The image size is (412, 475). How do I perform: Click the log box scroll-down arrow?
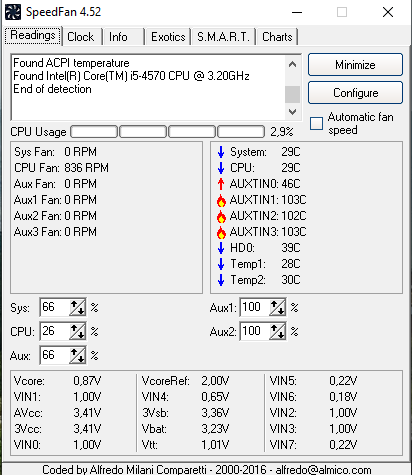click(292, 112)
